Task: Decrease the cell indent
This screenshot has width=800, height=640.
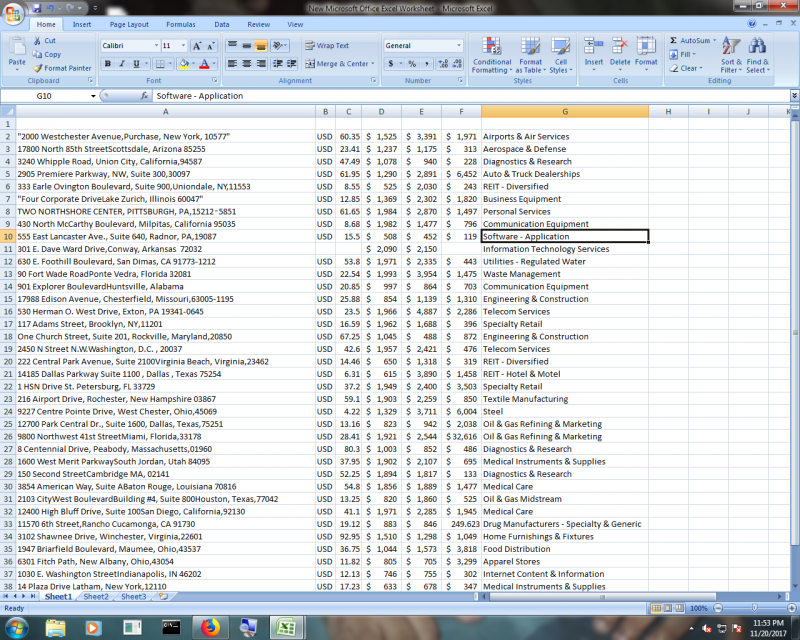Action: click(278, 63)
